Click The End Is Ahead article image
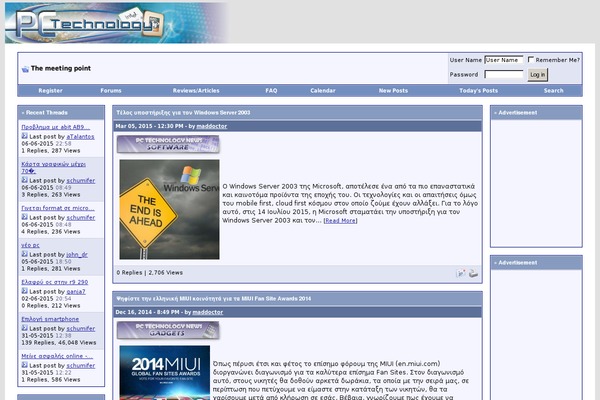Image resolution: width=600 pixels, height=400 pixels. tap(170, 210)
